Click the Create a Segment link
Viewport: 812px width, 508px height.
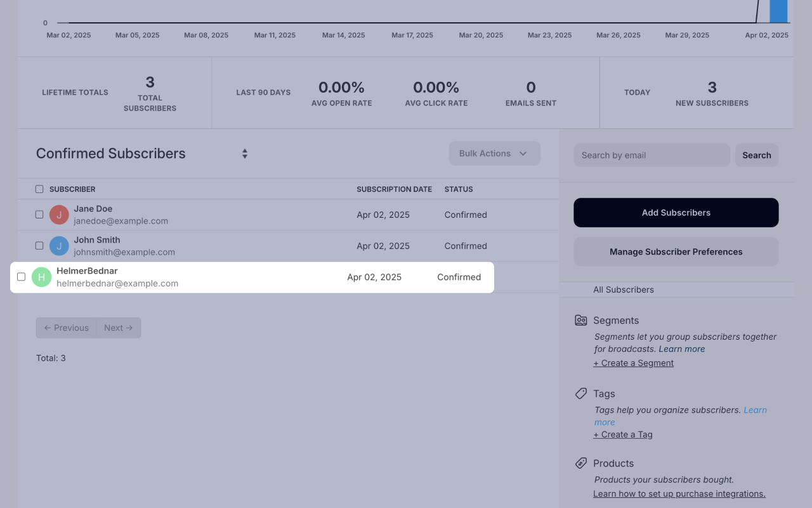point(633,363)
